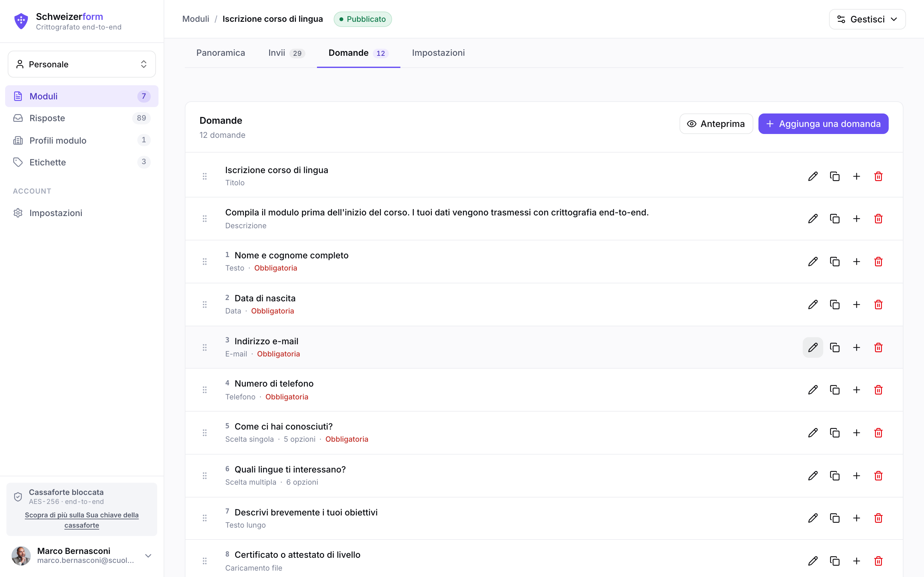Grab drag handle of "Descrivi brevemente i tuoi obiettivi"
This screenshot has width=924, height=577.
(205, 518)
